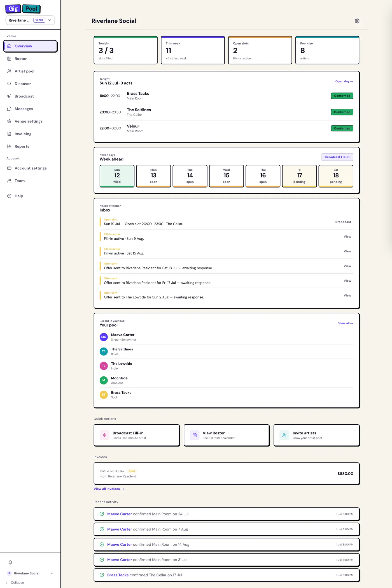Click the Invite artists person-plus icon
The width and height of the screenshot is (392, 588).
284,435
